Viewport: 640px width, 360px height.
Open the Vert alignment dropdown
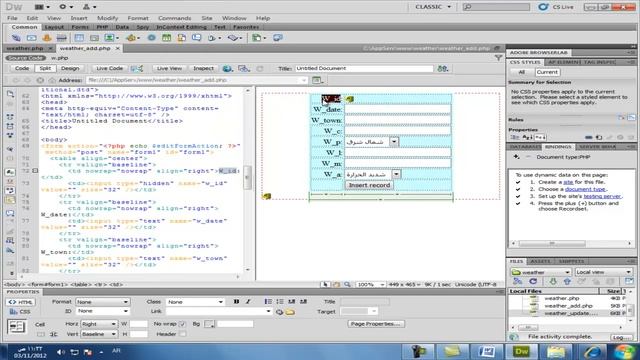[x=99, y=334]
